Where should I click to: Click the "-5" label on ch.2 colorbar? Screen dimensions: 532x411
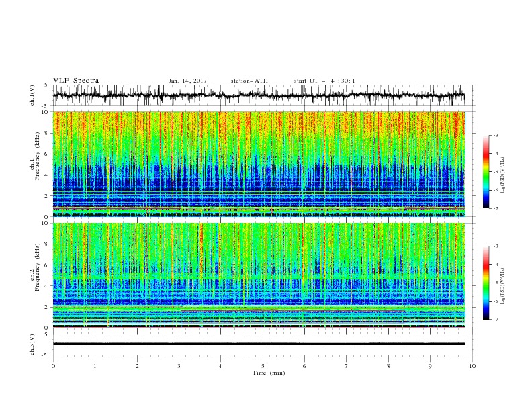(x=495, y=283)
